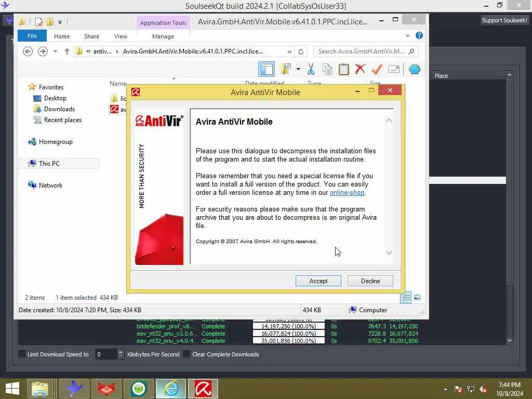Click Accept in the Avira AntiVir dialog
Viewport: 532px width, 399px height.
click(x=318, y=281)
